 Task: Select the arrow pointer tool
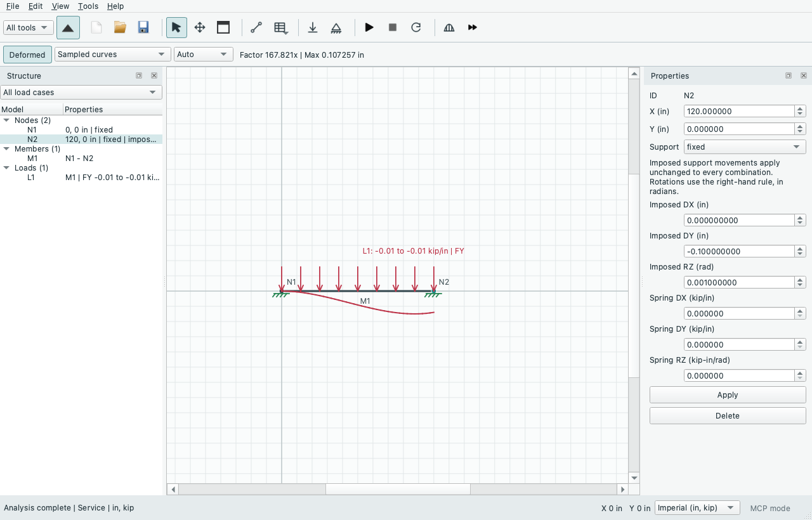176,27
